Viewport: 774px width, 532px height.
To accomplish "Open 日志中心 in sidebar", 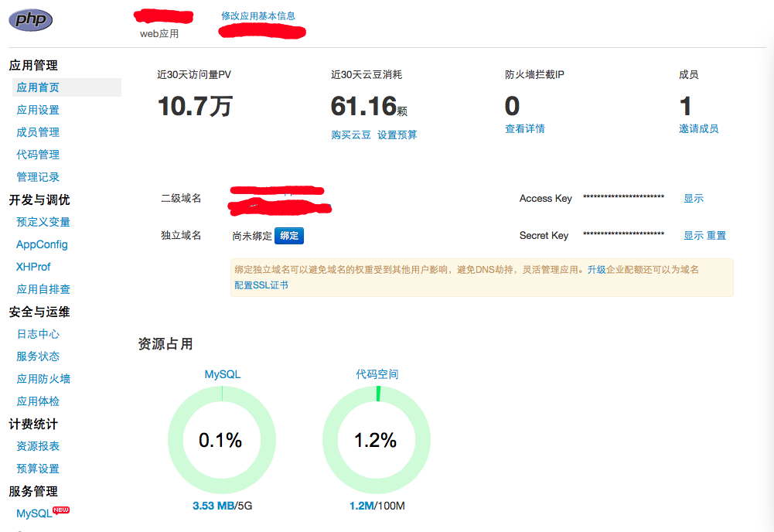I will coord(38,334).
